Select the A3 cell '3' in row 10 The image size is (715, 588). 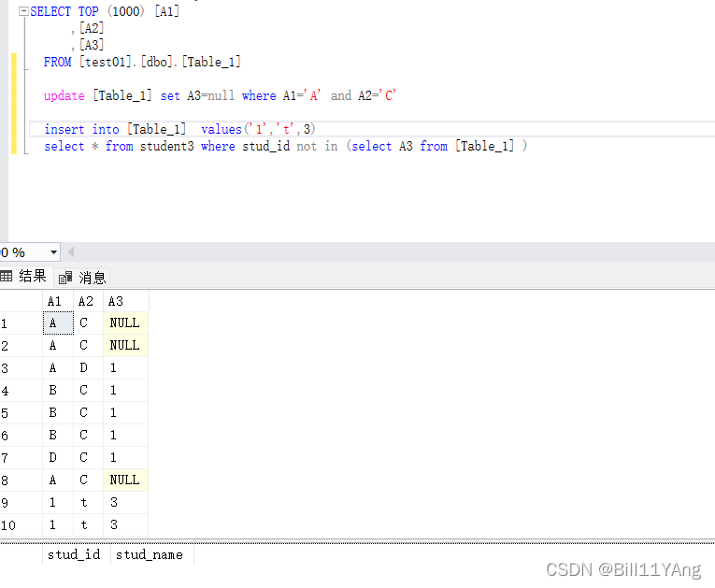point(126,524)
